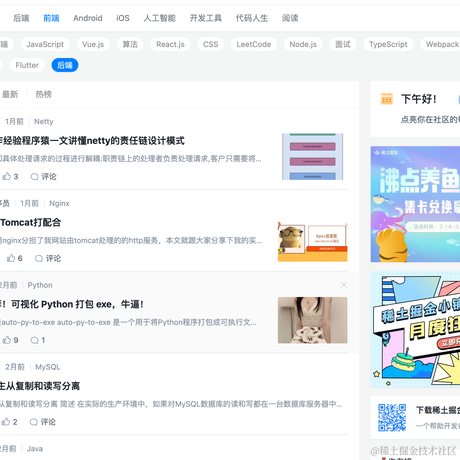The width and height of the screenshot is (460, 460).
Task: Open the netty的责任链设计模式 article title
Action: (x=92, y=141)
